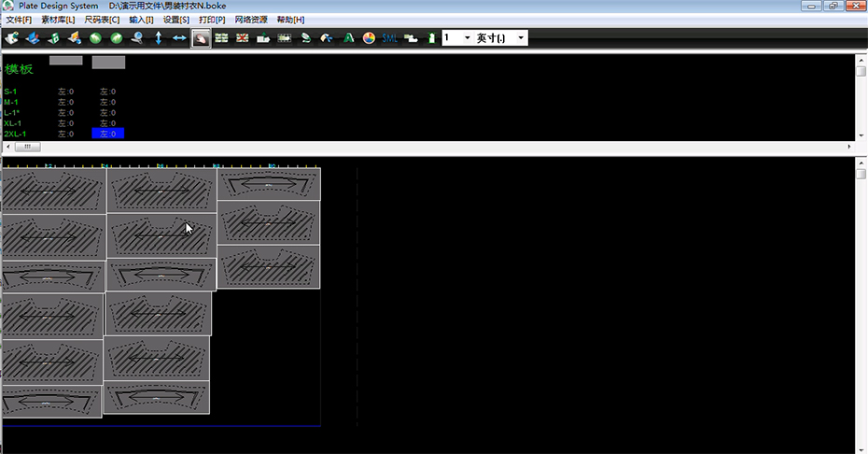Select the XL-1 size label
The height and width of the screenshot is (454, 868).
pyautogui.click(x=12, y=123)
